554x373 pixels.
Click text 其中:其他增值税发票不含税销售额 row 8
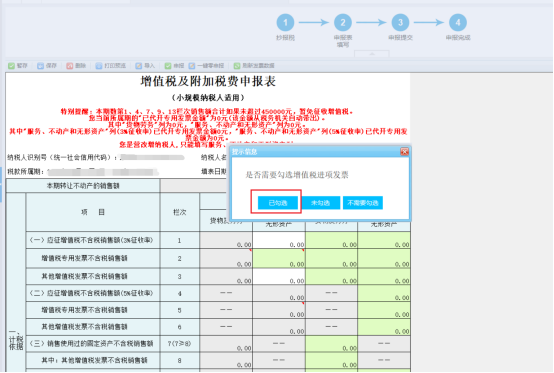(x=94, y=361)
